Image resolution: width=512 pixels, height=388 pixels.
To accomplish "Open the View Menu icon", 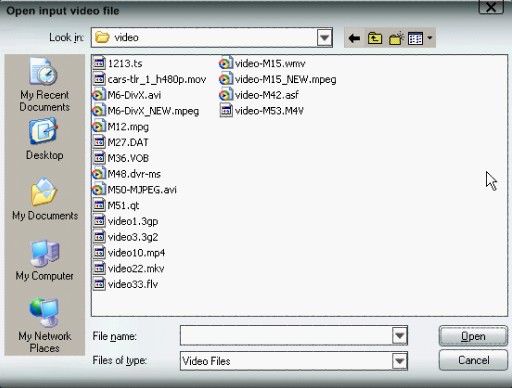I will 415,38.
